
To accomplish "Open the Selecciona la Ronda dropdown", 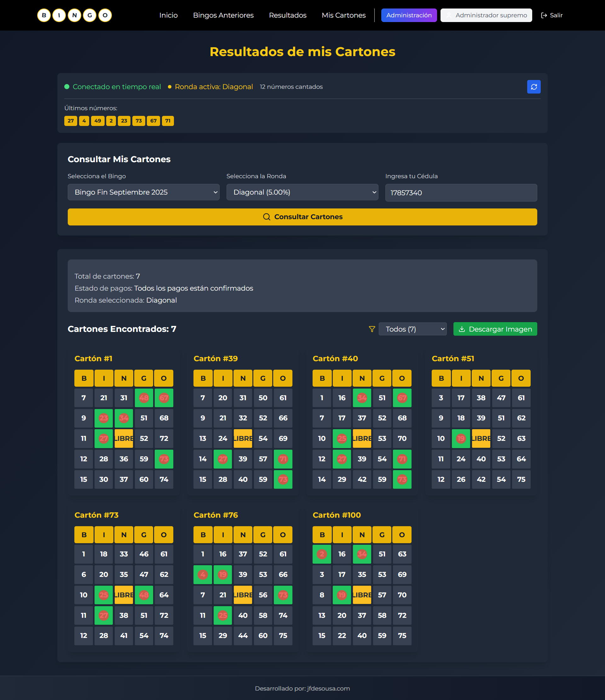I will click(302, 192).
